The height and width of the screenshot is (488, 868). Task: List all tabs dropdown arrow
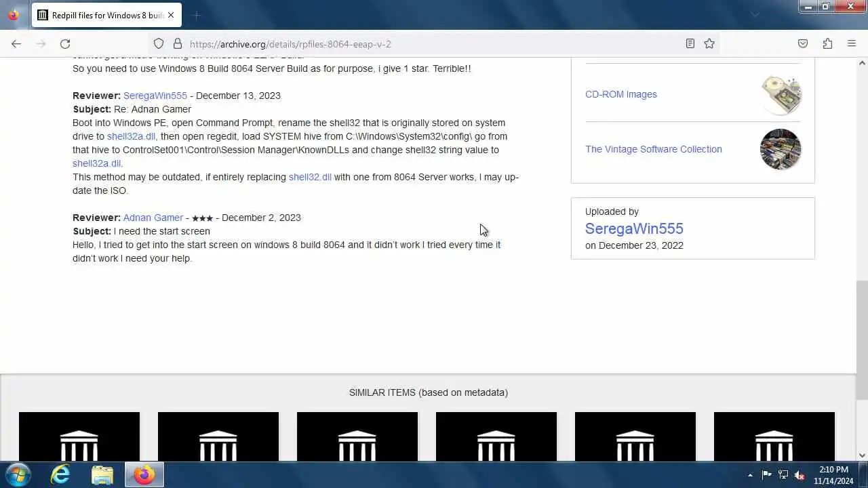coord(755,15)
